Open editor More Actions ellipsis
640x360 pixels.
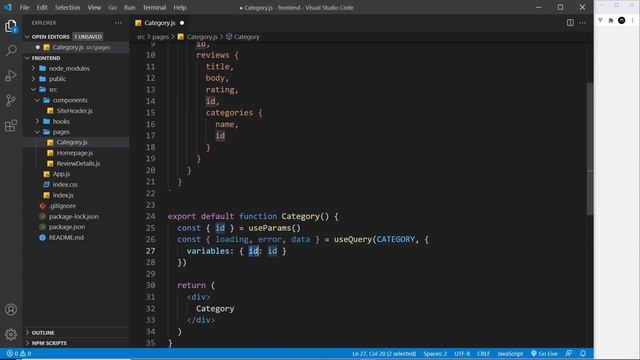tap(582, 23)
